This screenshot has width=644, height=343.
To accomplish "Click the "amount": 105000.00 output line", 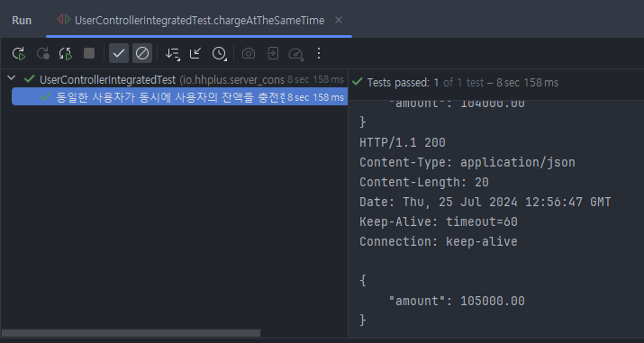I will (457, 302).
